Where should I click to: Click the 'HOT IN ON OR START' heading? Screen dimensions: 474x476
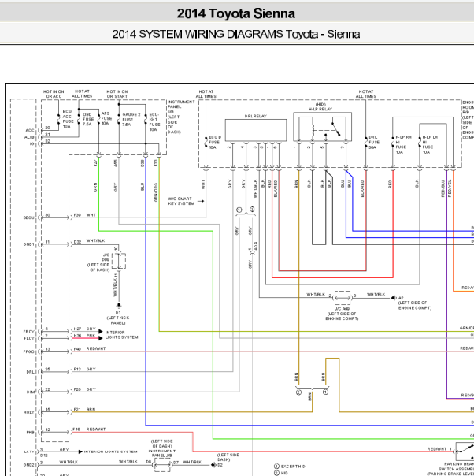[117, 94]
